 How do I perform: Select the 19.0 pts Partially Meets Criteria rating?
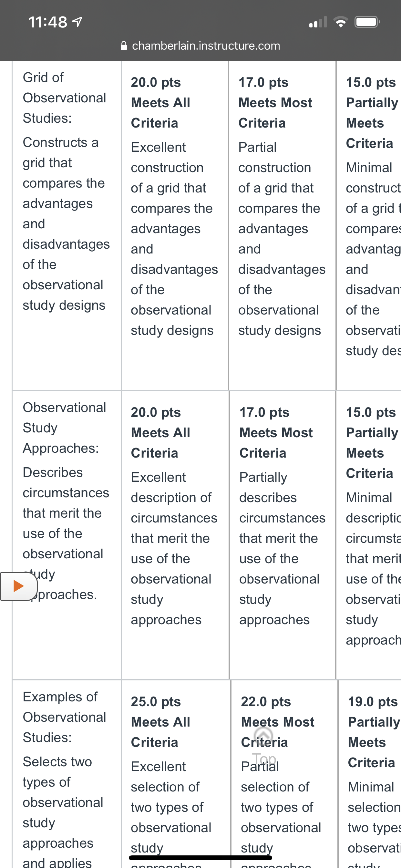coord(370,774)
